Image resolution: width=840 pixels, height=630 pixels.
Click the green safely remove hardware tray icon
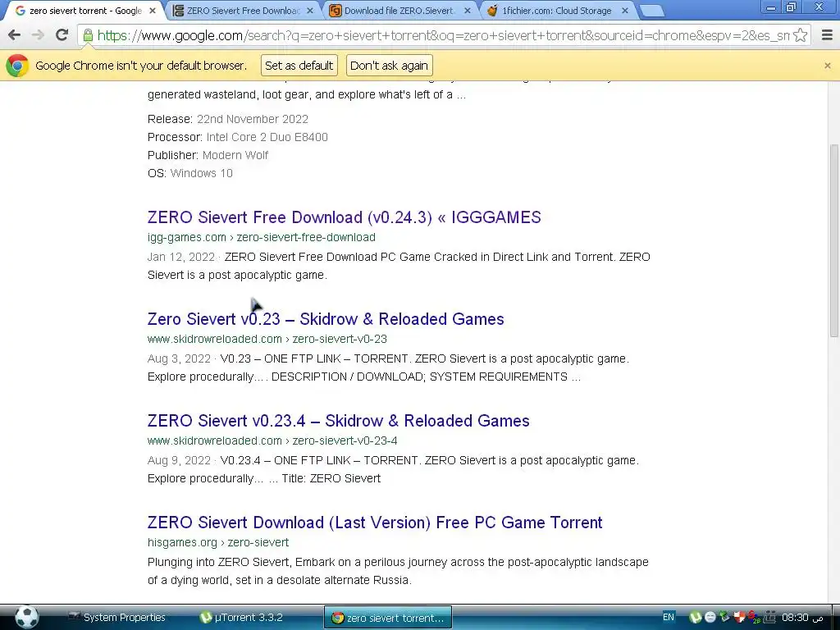(725, 617)
